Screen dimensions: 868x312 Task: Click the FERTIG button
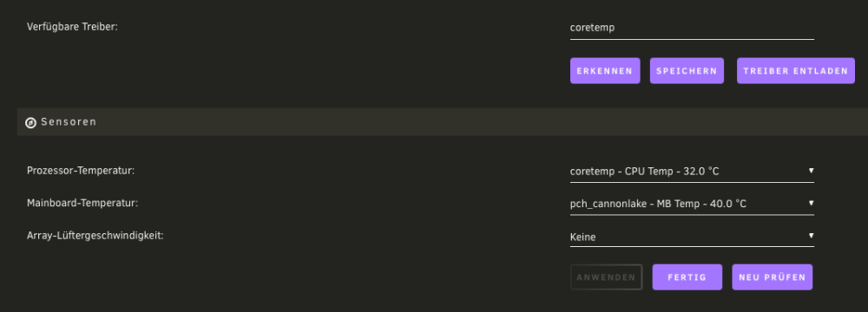tap(687, 277)
